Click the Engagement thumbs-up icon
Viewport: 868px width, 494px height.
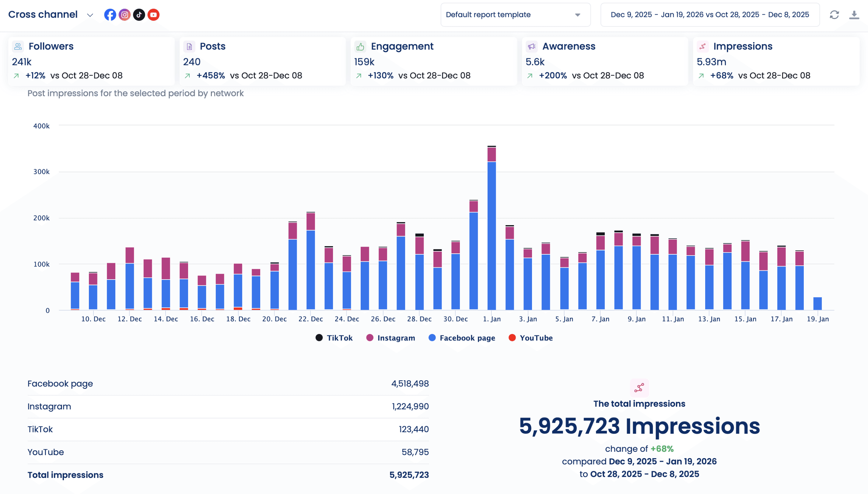[360, 46]
